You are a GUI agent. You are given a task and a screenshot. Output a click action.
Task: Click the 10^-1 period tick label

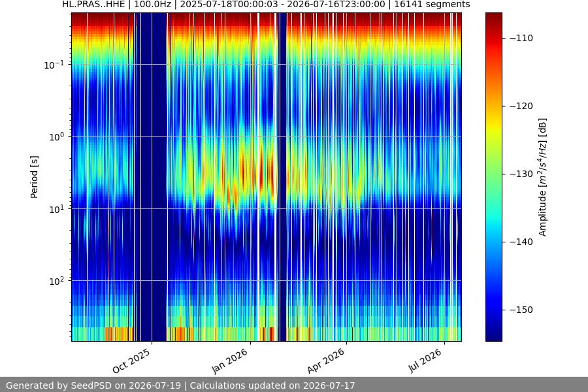[54, 65]
